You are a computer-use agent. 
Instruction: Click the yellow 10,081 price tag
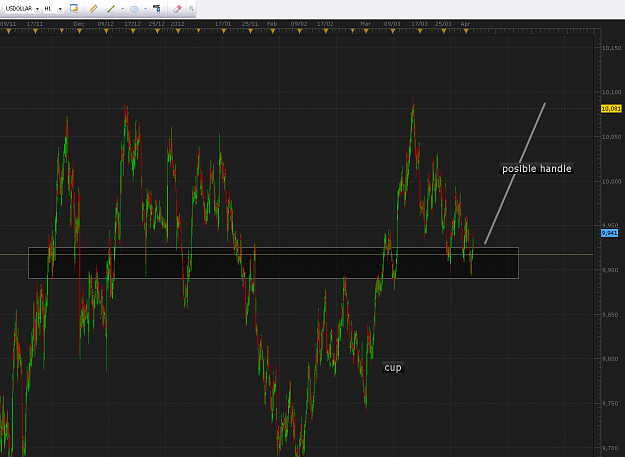(x=611, y=108)
